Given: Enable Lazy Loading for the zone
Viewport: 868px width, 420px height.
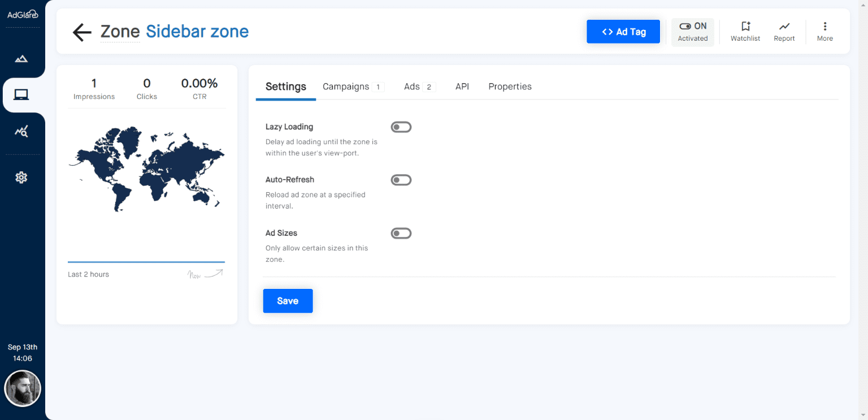Looking at the screenshot, I should [401, 127].
